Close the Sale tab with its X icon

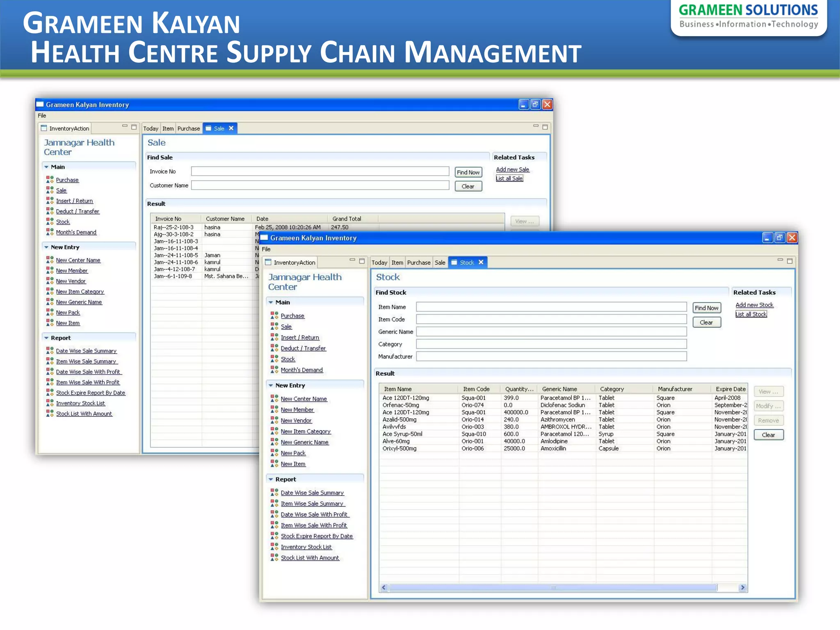(x=231, y=128)
